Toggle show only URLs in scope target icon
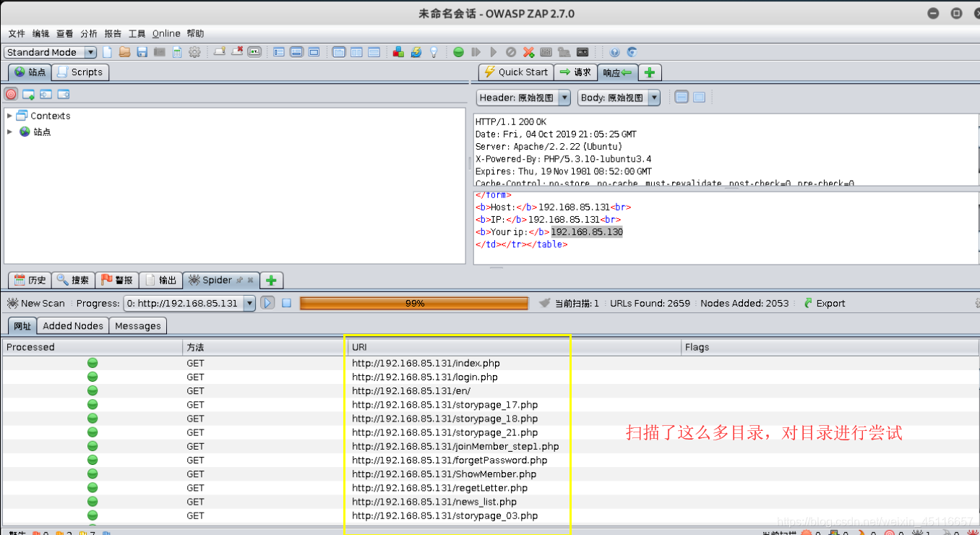The width and height of the screenshot is (980, 535). [11, 94]
